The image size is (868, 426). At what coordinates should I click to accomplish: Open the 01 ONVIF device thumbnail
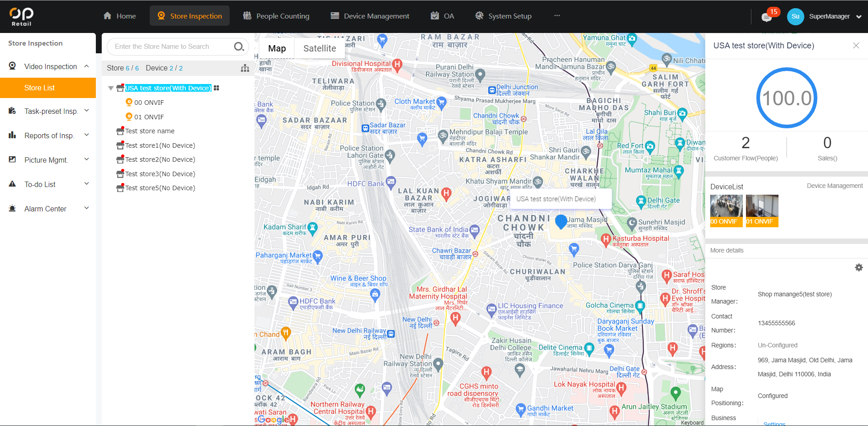[x=762, y=211]
